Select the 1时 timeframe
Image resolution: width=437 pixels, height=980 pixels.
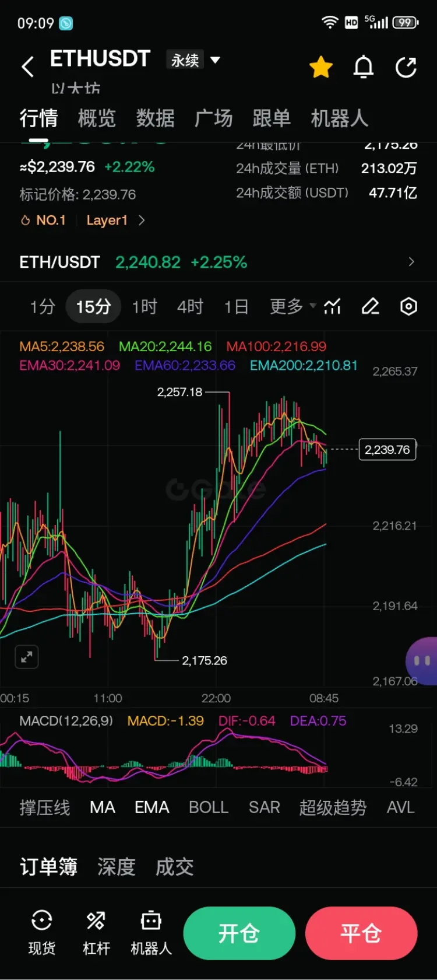(x=145, y=306)
